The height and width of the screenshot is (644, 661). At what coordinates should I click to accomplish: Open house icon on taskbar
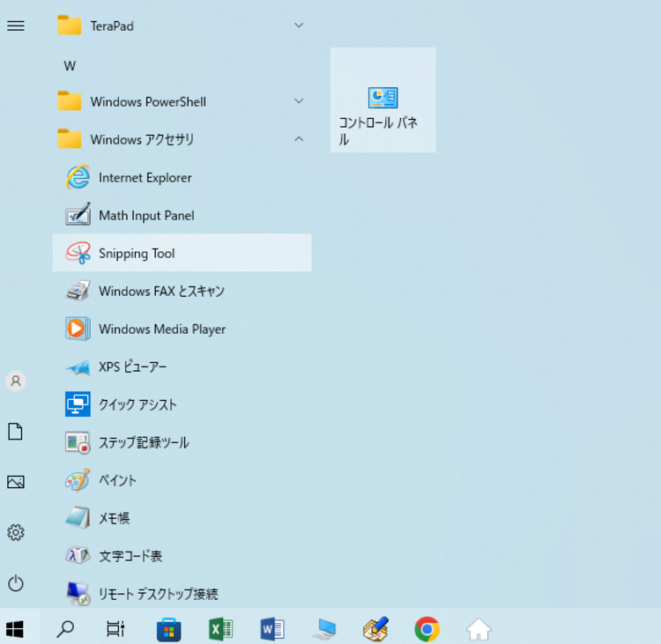coord(479,629)
